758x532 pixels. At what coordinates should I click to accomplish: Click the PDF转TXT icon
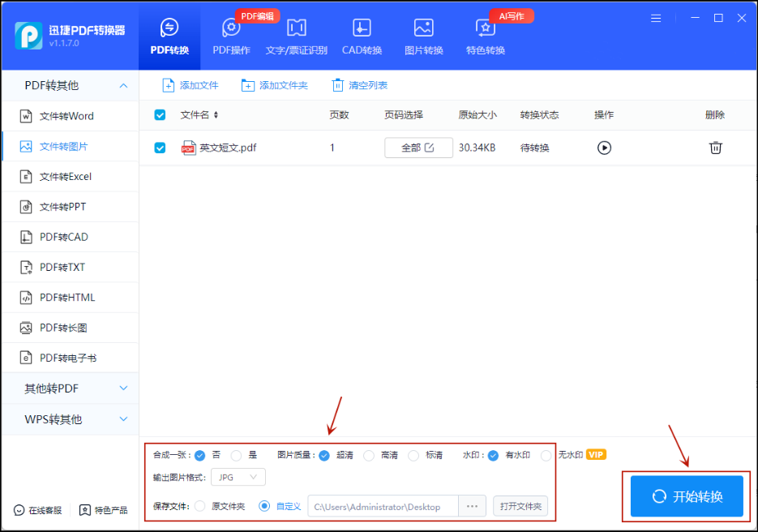tap(26, 268)
